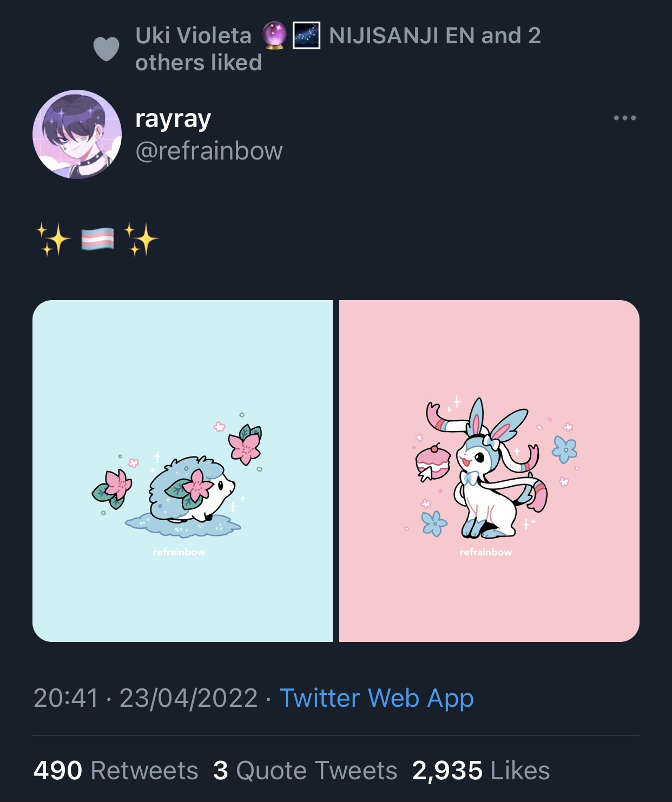Open the three-dot more options menu
This screenshot has width=672, height=802.
click(x=624, y=118)
